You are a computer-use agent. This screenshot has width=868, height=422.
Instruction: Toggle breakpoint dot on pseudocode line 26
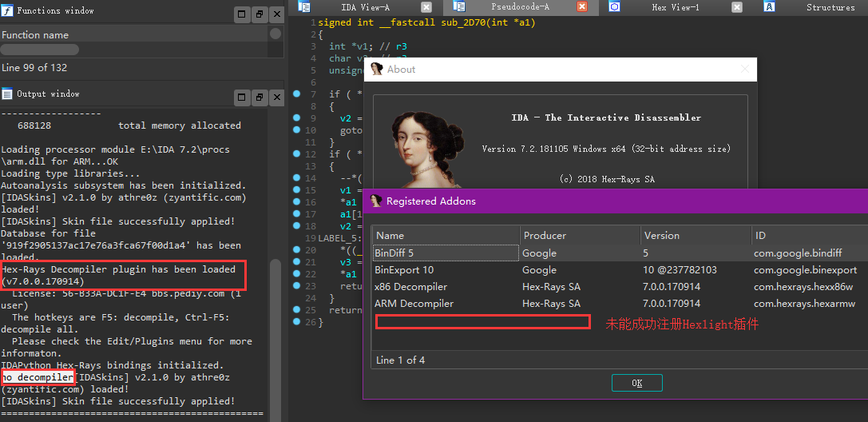click(x=296, y=321)
